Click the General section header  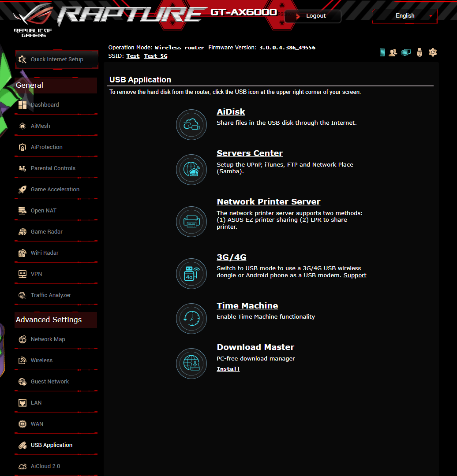[56, 86]
